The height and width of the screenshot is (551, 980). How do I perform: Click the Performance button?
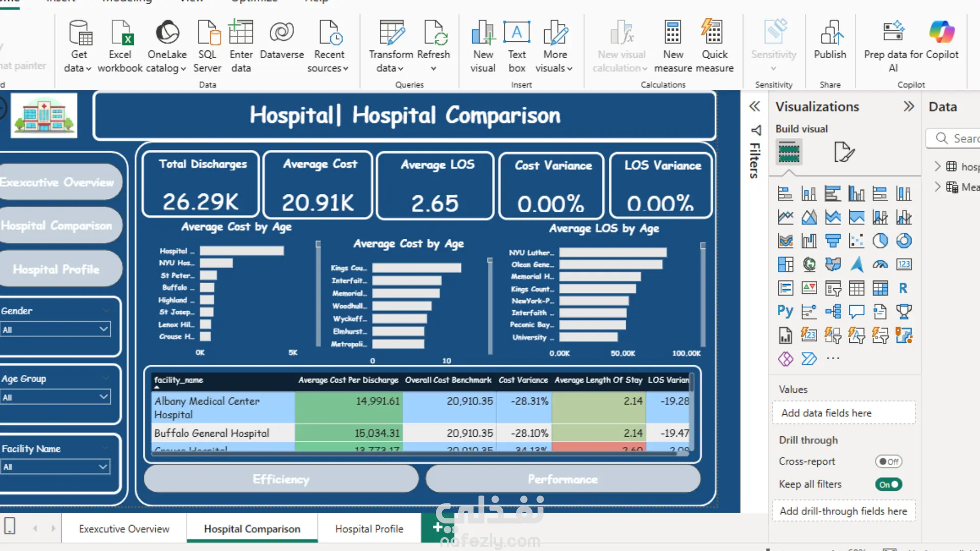point(562,479)
